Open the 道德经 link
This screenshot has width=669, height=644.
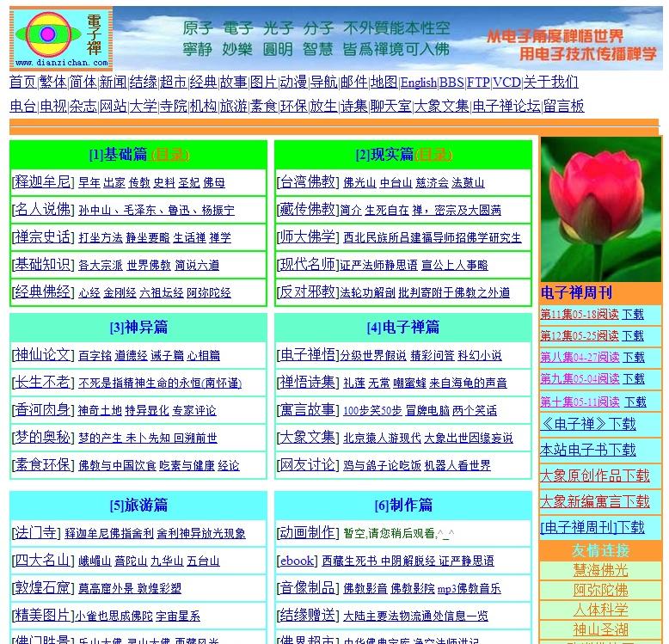pyautogui.click(x=131, y=356)
